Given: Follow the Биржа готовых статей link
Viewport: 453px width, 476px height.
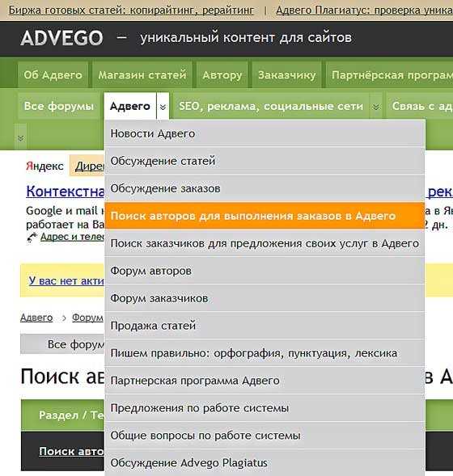Looking at the screenshot, I should 131,11.
